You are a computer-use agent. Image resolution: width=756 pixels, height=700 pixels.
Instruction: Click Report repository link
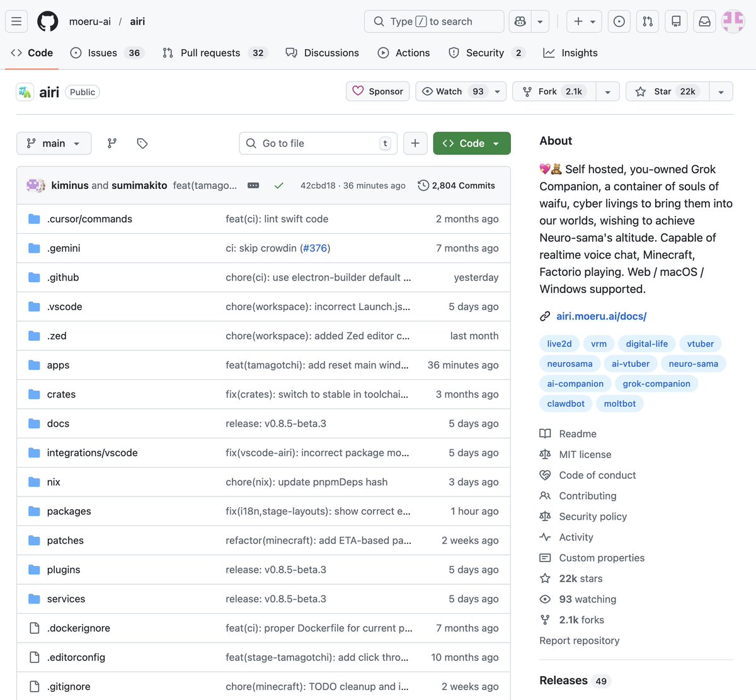(580, 641)
